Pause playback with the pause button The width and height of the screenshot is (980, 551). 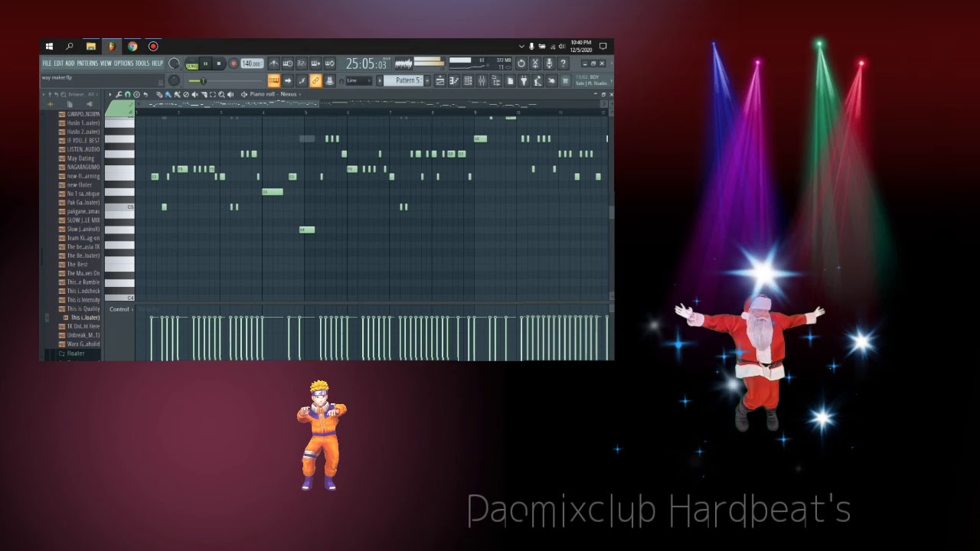pyautogui.click(x=205, y=64)
